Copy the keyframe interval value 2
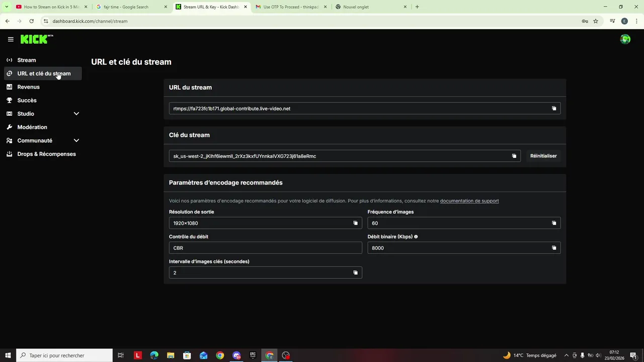 355,273
